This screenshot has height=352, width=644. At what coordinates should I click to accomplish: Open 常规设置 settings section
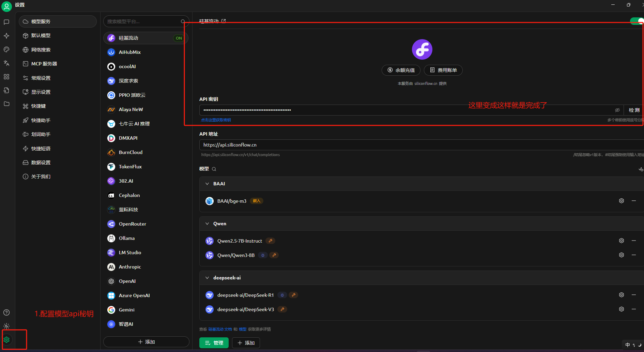pyautogui.click(x=58, y=78)
